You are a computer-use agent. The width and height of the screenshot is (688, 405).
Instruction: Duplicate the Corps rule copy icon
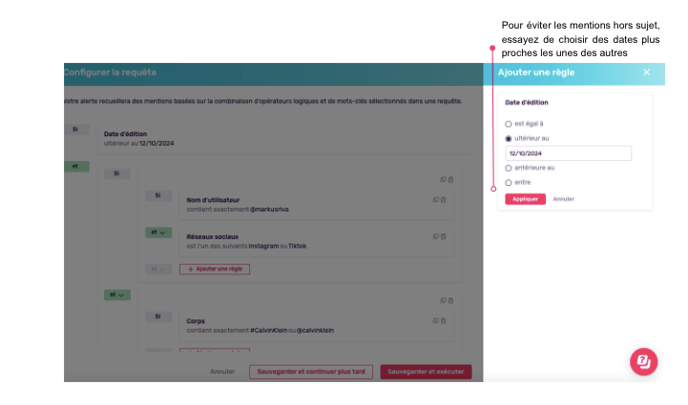coord(436,321)
